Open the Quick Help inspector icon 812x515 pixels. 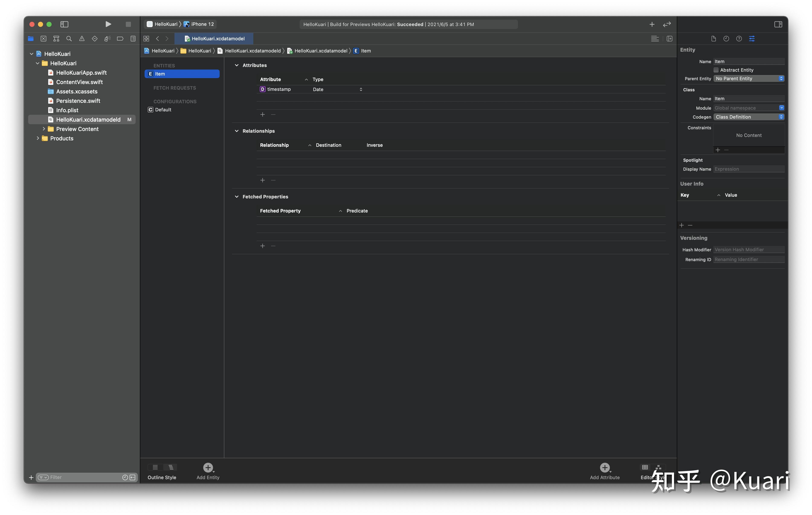pyautogui.click(x=739, y=38)
